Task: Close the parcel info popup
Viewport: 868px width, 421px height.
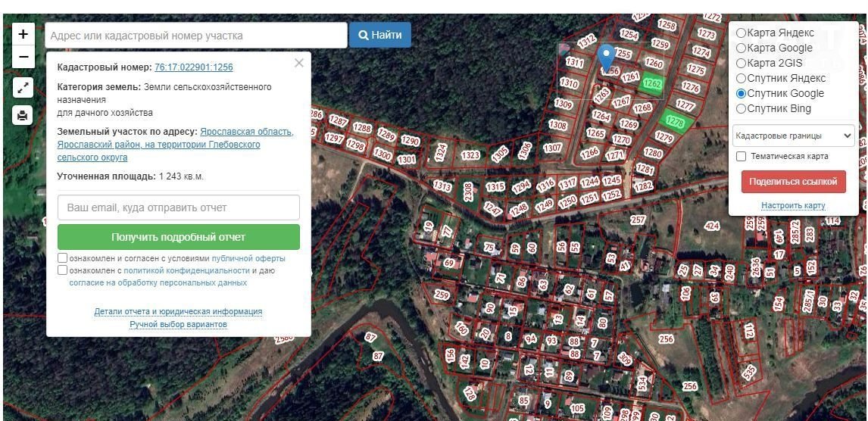Action: (x=299, y=63)
